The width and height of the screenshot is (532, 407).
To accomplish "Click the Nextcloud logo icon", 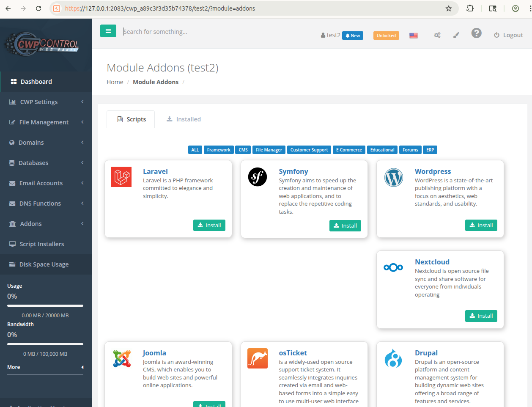I will [393, 267].
